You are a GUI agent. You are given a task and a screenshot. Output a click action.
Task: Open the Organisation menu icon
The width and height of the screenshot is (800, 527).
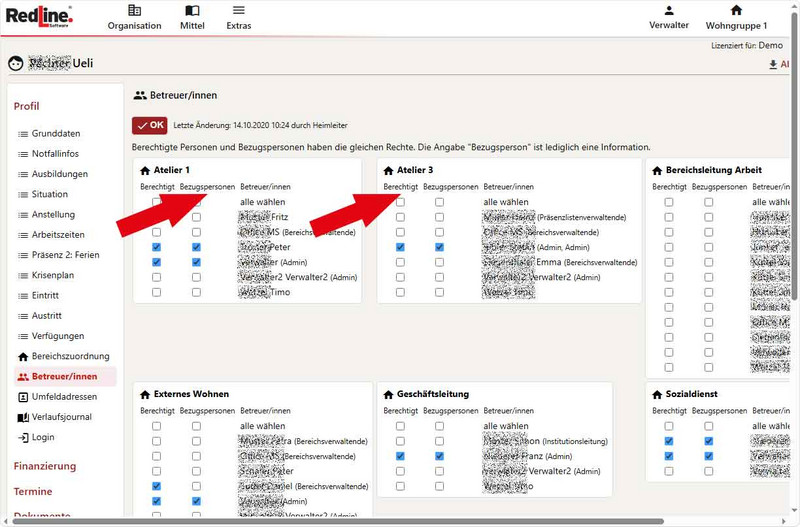coord(134,11)
